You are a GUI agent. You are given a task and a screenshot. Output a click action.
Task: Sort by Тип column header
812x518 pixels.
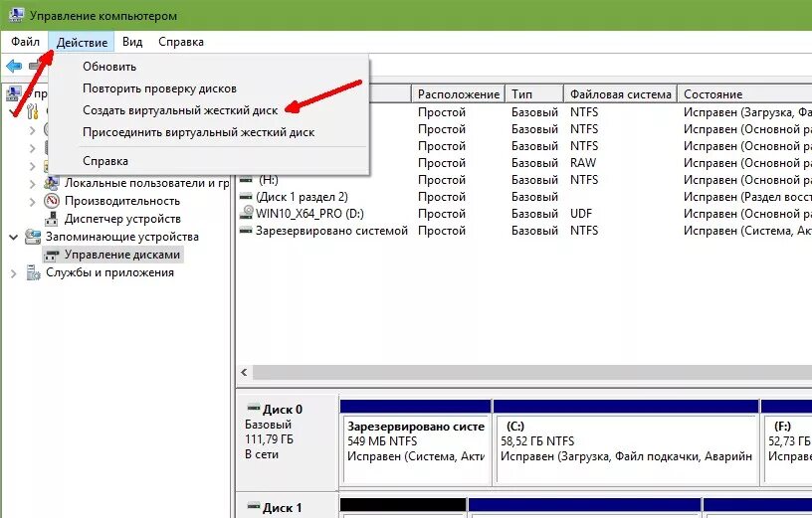[x=534, y=94]
